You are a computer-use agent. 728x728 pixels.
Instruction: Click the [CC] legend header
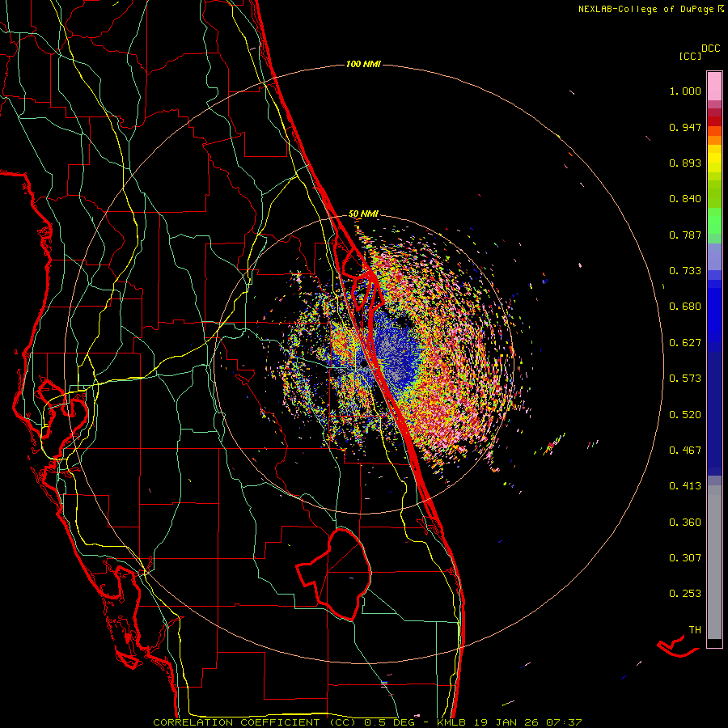pos(690,56)
